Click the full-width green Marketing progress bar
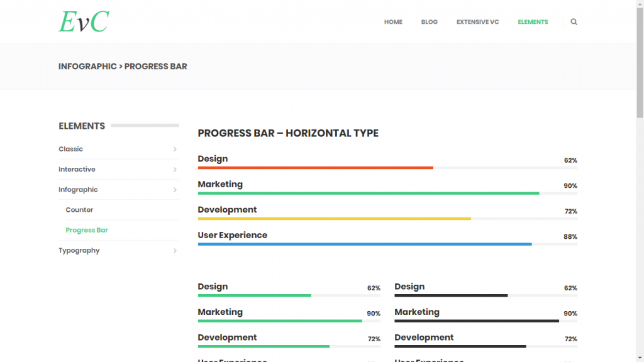 pyautogui.click(x=369, y=194)
